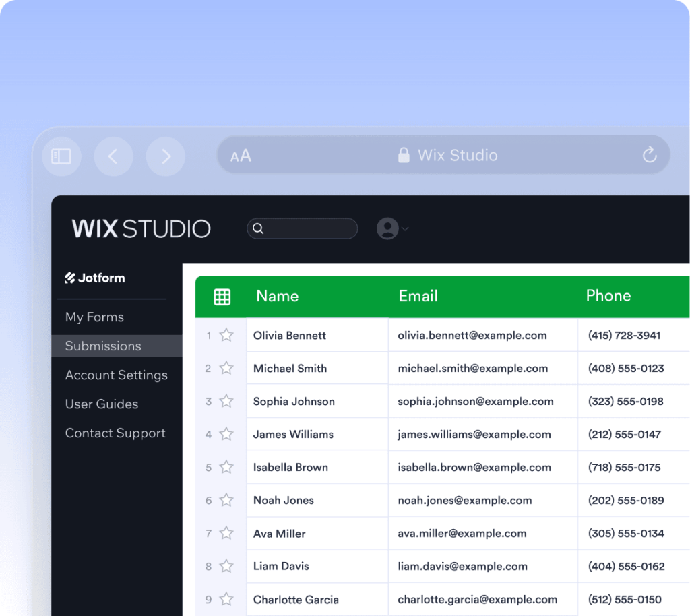
Task: Focus the search input field
Action: coord(303,228)
